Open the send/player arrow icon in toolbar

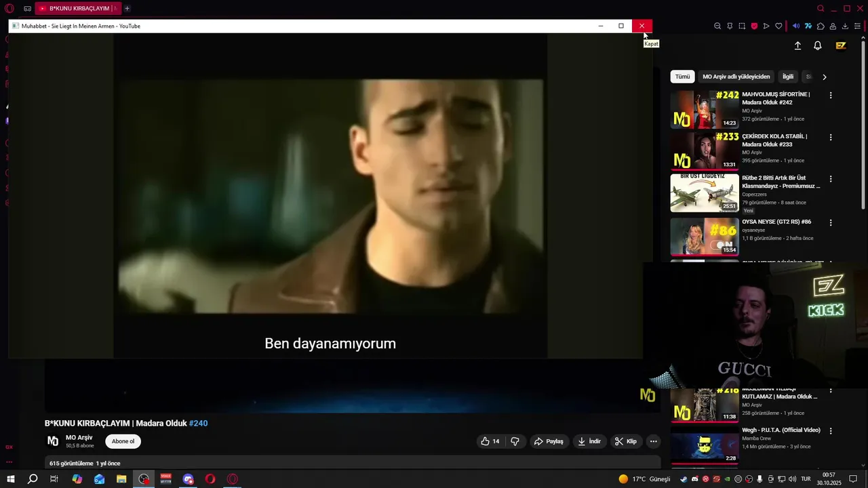(x=766, y=26)
